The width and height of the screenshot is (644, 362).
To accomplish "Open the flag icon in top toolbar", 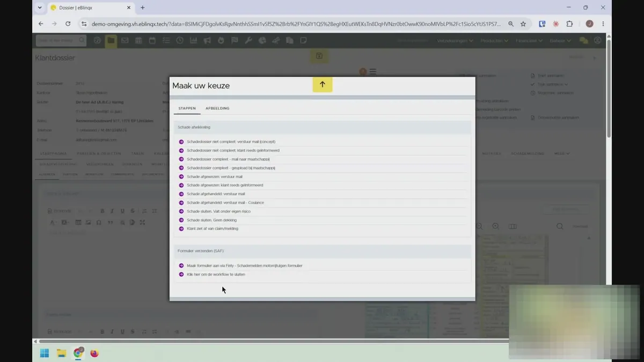I will (235, 41).
